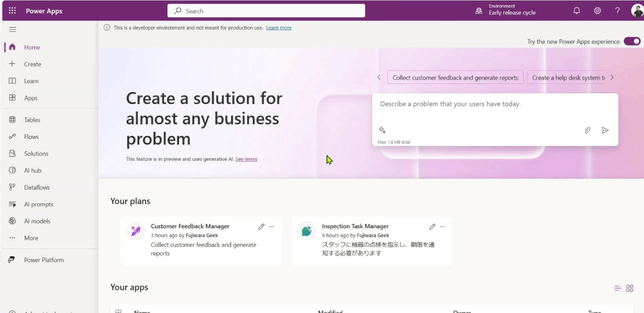644x313 pixels.
Task: Click the Search box at top
Action: point(266,11)
